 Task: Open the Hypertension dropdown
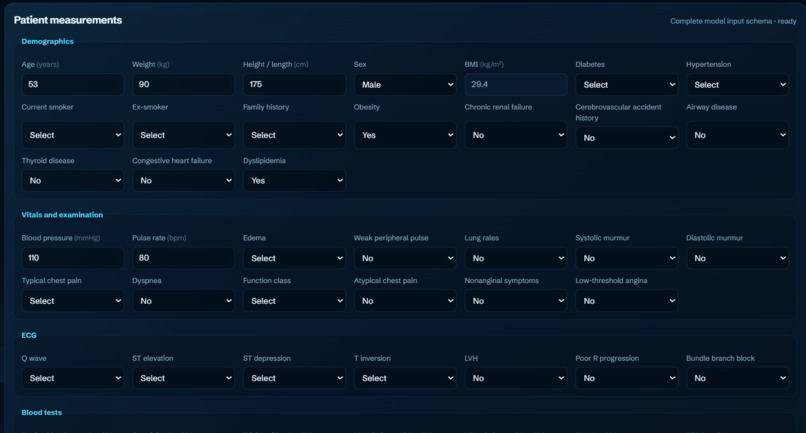click(737, 84)
